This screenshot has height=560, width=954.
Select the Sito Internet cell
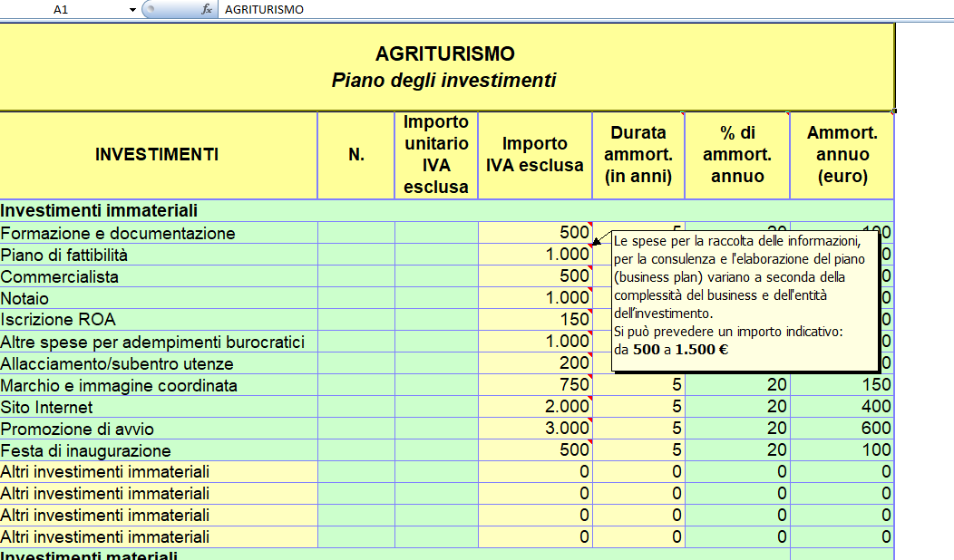pos(158,407)
